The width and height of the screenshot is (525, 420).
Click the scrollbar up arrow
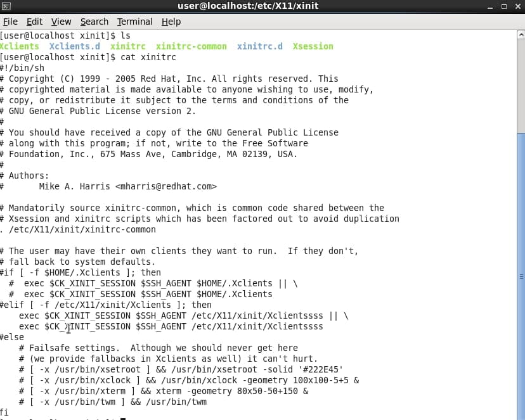521,34
